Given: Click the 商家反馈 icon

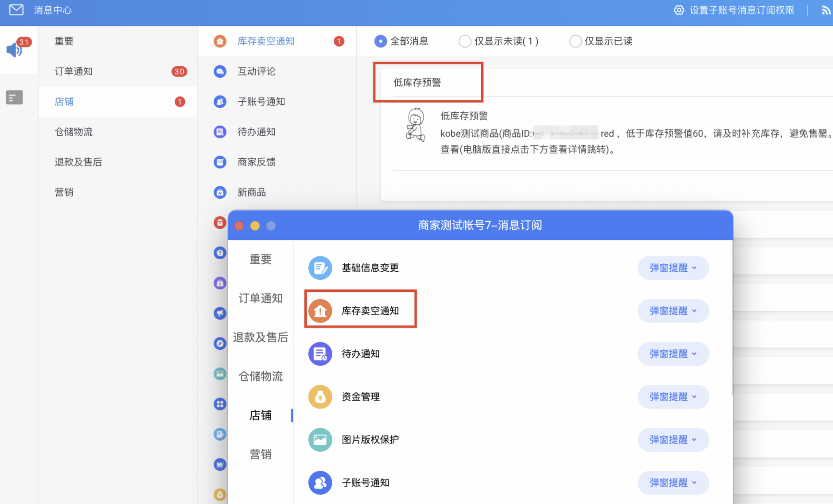Looking at the screenshot, I should [220, 162].
